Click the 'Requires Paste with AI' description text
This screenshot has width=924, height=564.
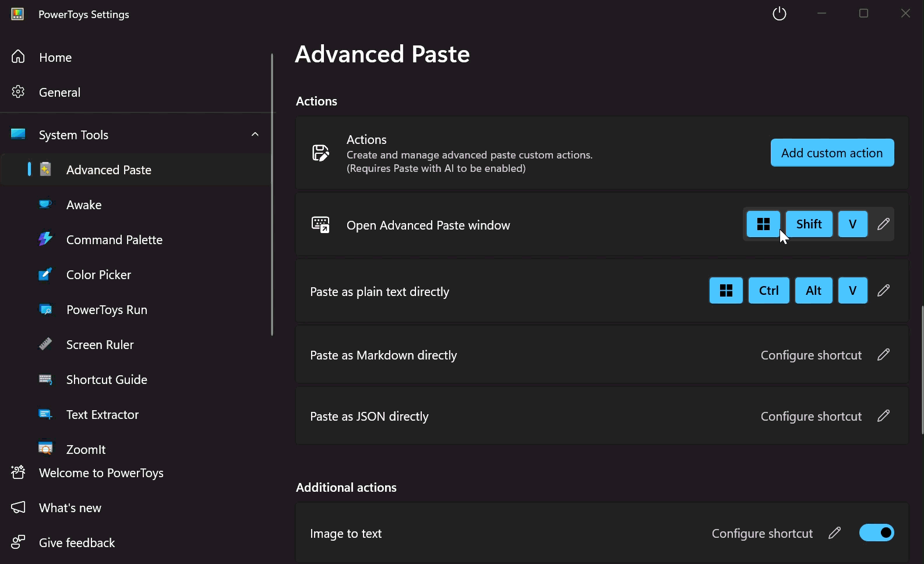pos(436,168)
